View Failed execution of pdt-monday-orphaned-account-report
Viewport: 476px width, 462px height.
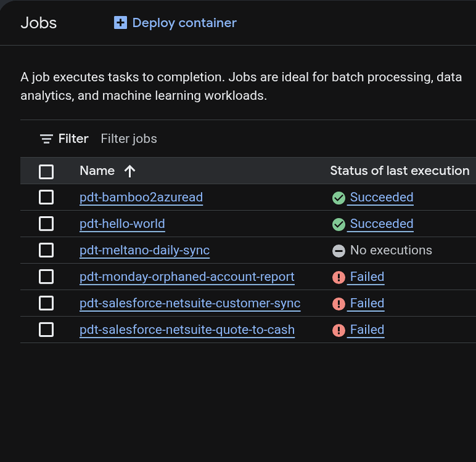(x=367, y=277)
